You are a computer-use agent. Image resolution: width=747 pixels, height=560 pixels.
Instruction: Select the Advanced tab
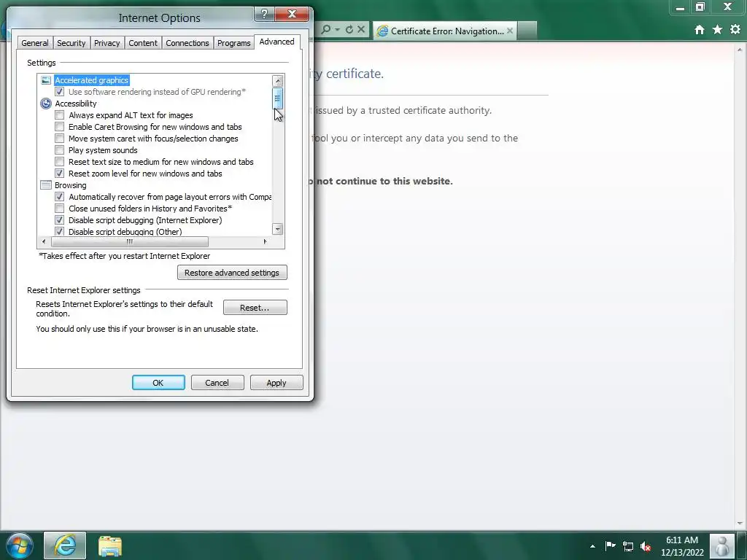(x=276, y=42)
